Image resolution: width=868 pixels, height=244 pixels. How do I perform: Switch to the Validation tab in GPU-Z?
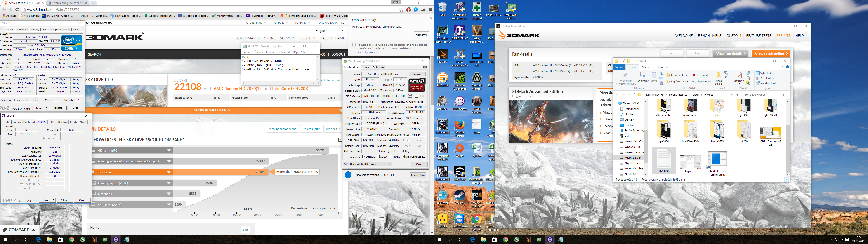point(378,67)
